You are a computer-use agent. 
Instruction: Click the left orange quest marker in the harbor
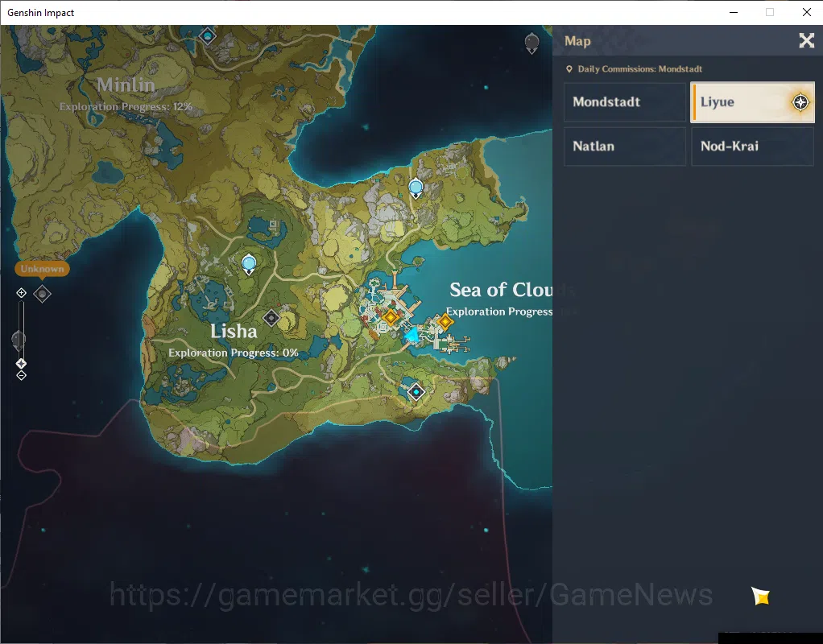(391, 317)
